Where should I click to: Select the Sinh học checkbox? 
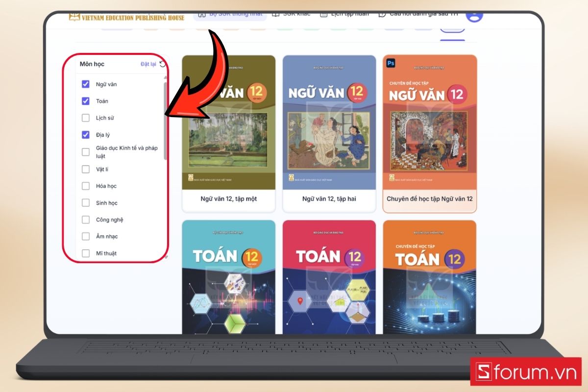pos(86,202)
